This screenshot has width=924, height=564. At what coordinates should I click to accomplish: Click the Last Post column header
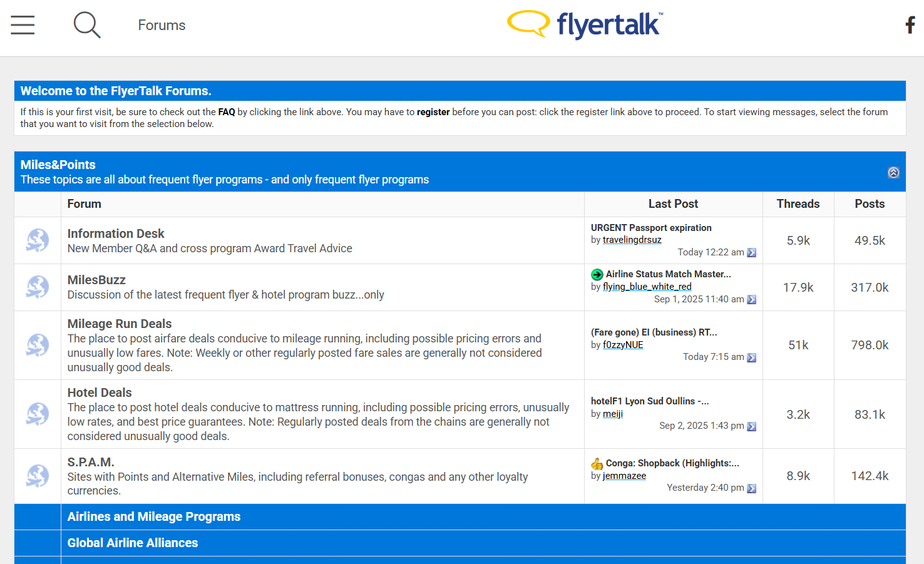click(673, 204)
